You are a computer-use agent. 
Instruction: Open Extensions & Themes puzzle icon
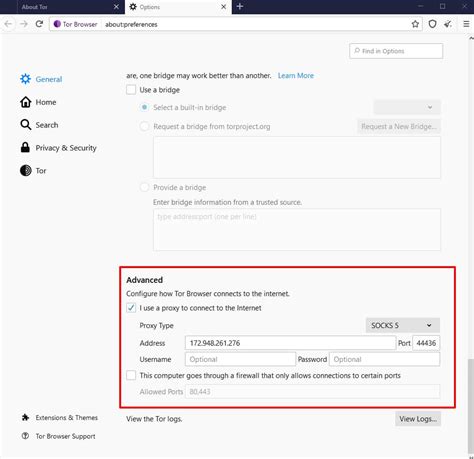click(x=25, y=417)
